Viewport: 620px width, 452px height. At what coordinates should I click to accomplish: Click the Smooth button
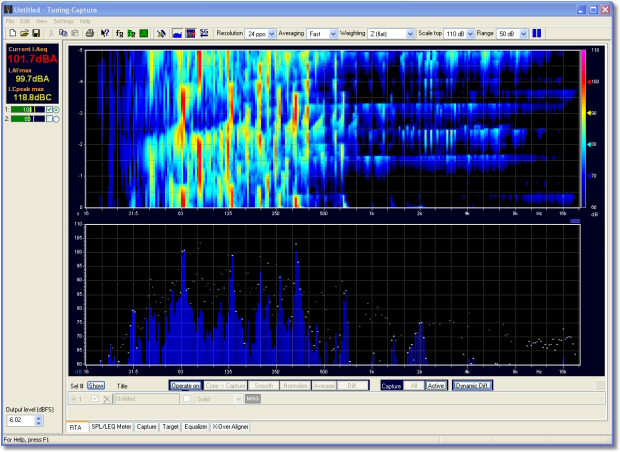click(x=264, y=386)
